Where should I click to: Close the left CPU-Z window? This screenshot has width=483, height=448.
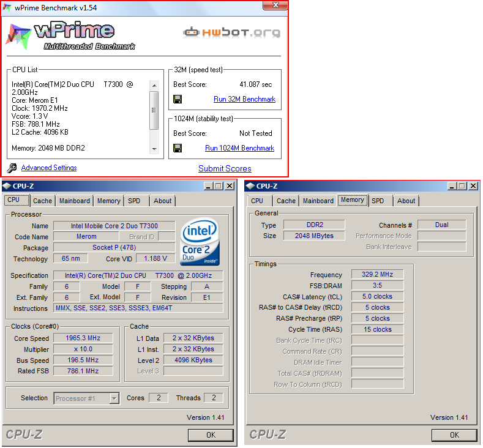230,186
